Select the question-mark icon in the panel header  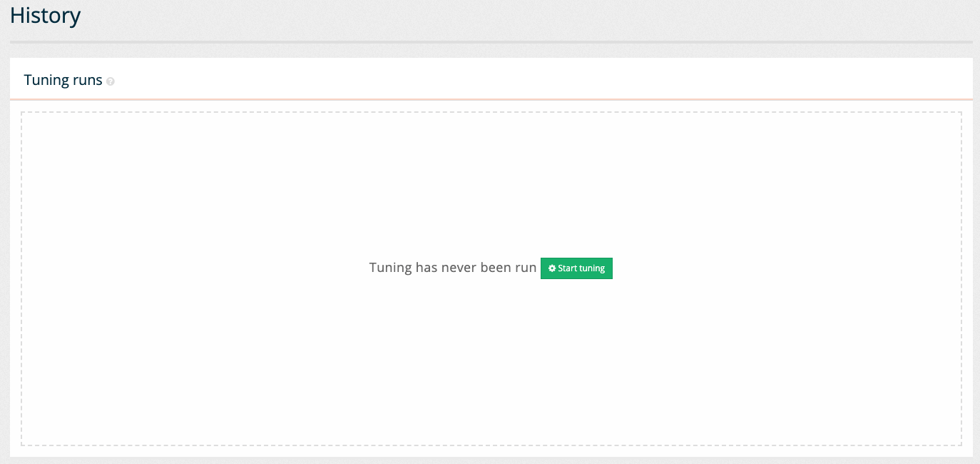pyautogui.click(x=111, y=81)
